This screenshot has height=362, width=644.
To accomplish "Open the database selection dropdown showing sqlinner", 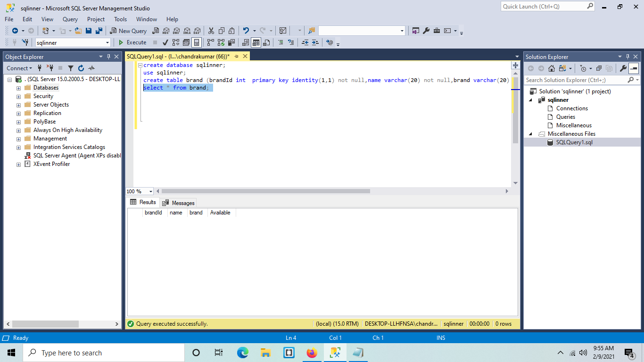I will point(107,42).
